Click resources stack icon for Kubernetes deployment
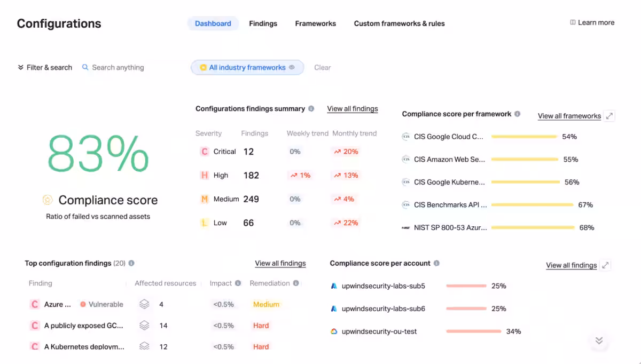The image size is (641, 364). click(x=144, y=346)
